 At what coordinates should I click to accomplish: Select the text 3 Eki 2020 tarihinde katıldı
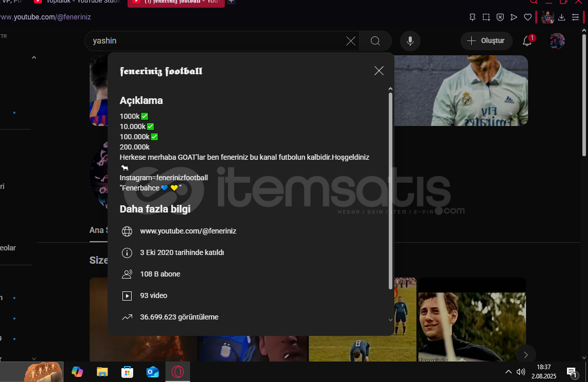coord(182,252)
